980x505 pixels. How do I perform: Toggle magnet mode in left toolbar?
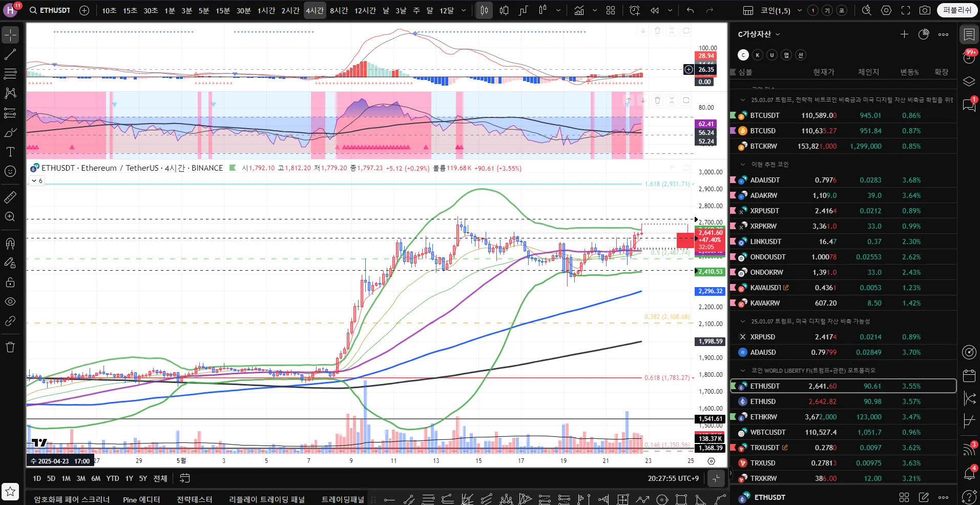click(10, 243)
